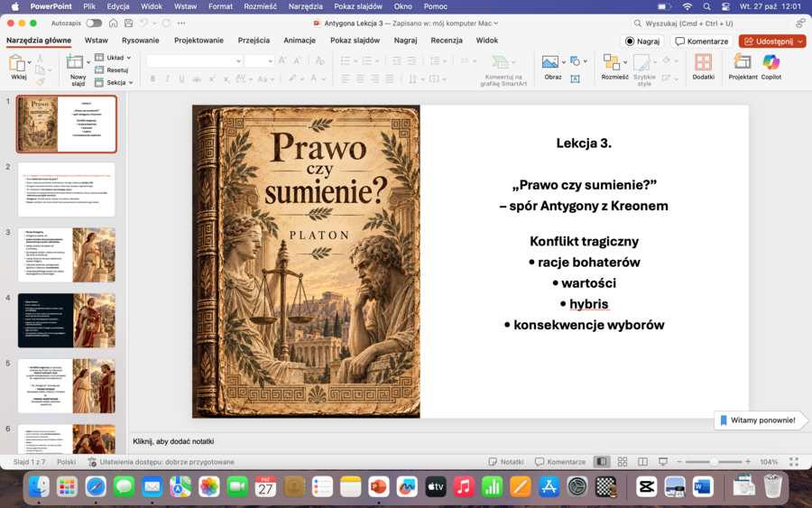Viewport: 812px width, 508px height.
Task: Click the Udostępnij share button
Action: coord(771,41)
